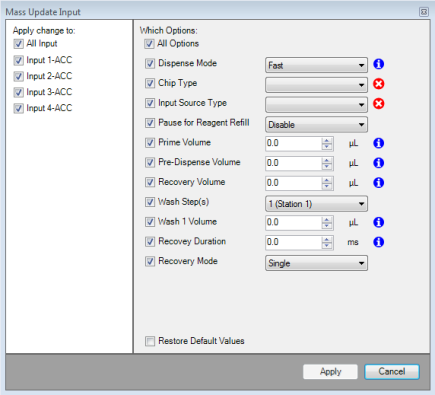The width and height of the screenshot is (435, 395).
Task: Increase Recovery Volume with up arrow
Action: 327,180
